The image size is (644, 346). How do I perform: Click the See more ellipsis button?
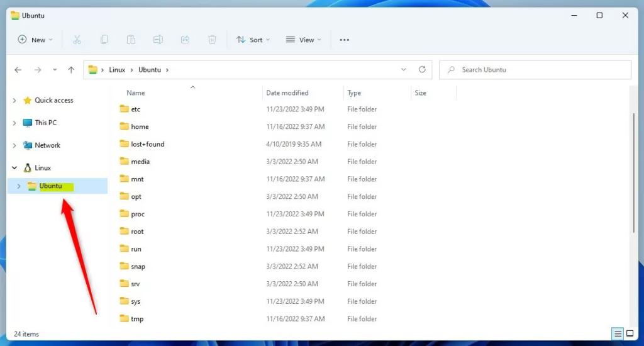coord(344,40)
